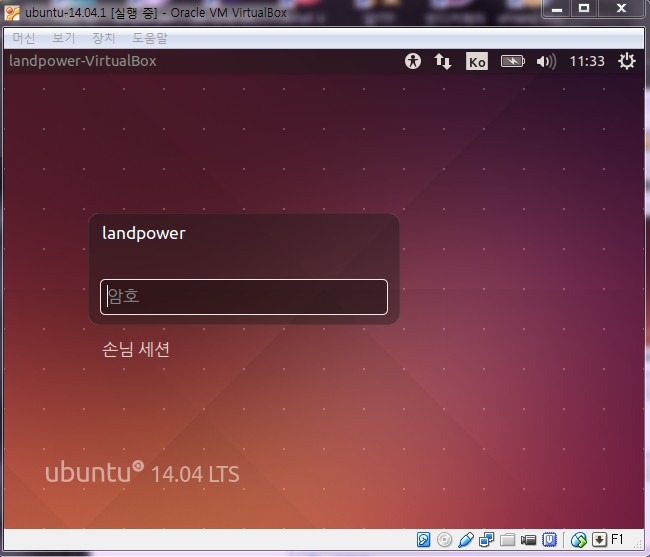650x557 pixels.
Task: Open the 장치 menu
Action: 104,38
